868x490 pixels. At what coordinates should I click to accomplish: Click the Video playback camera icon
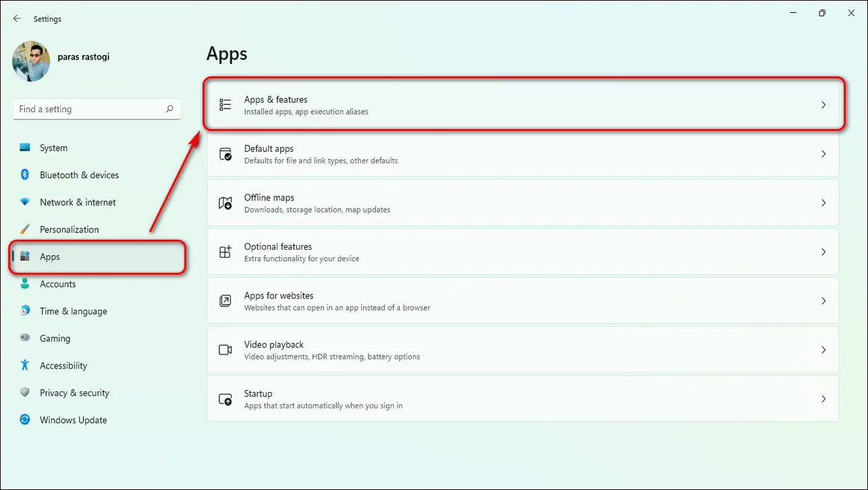point(225,350)
